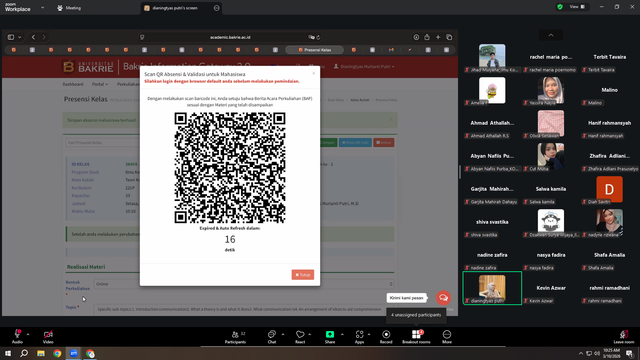Show the browser tab overview icon
The height and width of the screenshot is (360, 640).
pyautogui.click(x=449, y=37)
